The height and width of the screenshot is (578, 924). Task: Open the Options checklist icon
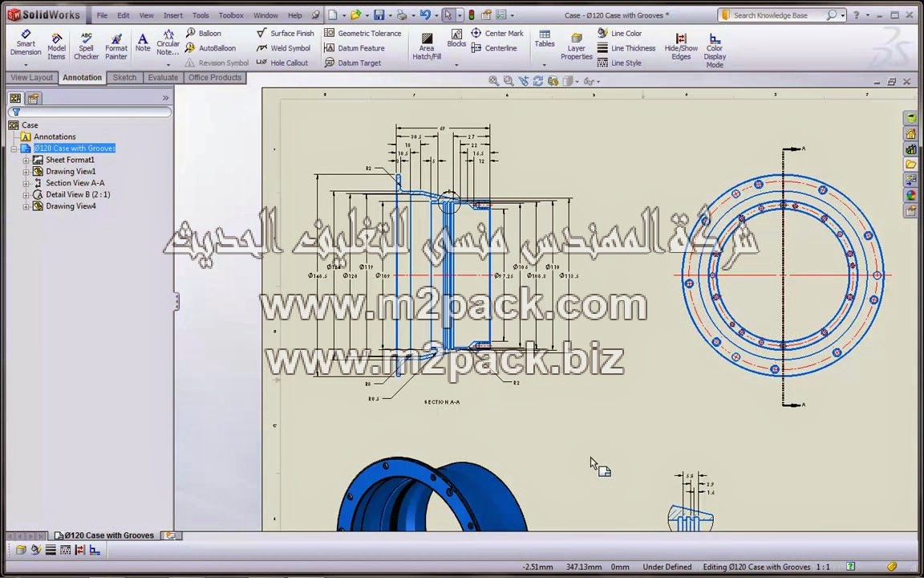(500, 15)
